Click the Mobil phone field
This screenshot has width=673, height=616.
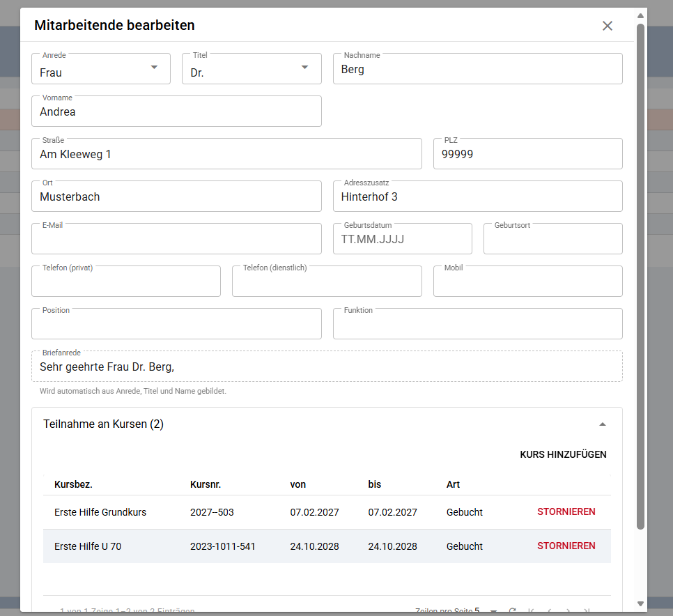[x=528, y=281]
